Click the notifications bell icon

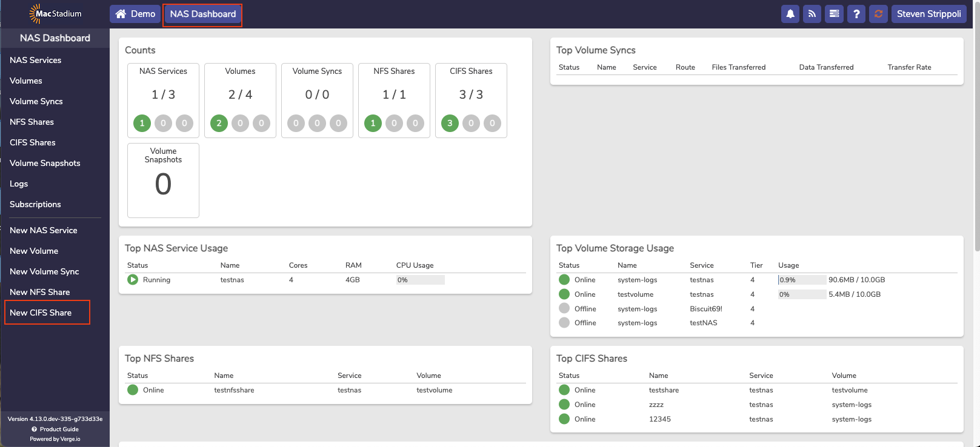pos(790,14)
